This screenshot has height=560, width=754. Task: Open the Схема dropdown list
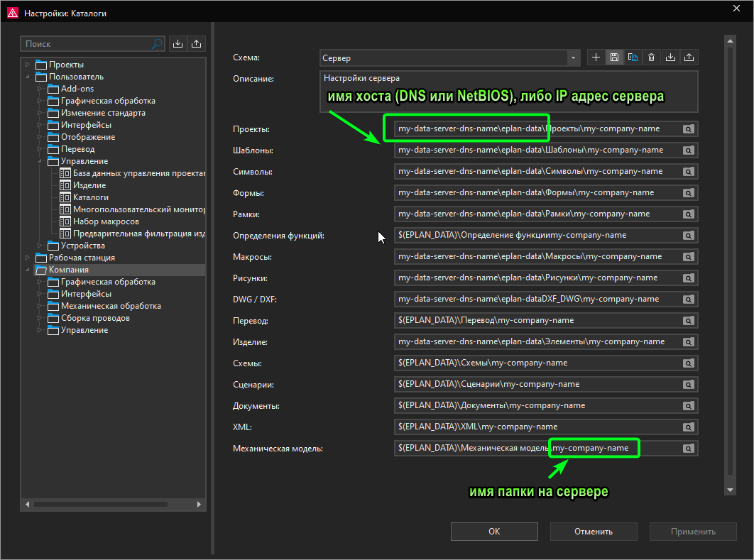573,58
